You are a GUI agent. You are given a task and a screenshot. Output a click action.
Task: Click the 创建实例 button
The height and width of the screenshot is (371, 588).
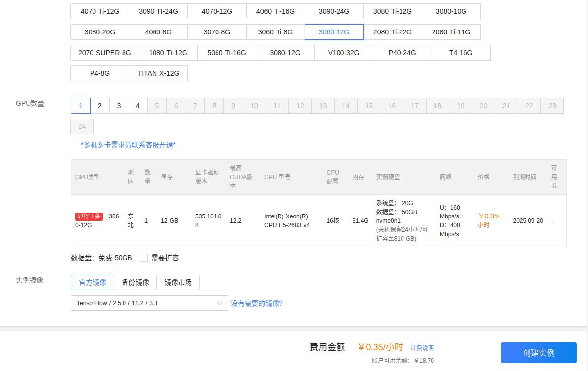coord(538,353)
